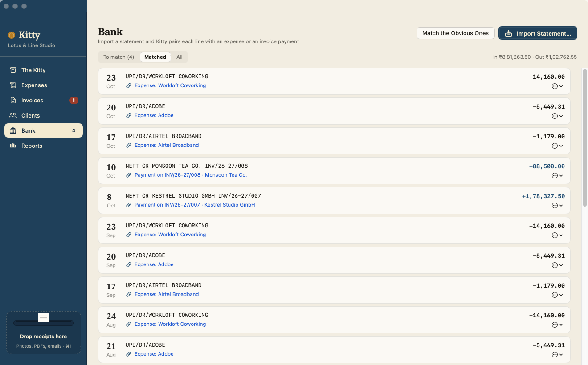Viewport: 588px width, 365px height.
Task: Click link icon on 24 Aug Workloft row
Action: tap(129, 324)
